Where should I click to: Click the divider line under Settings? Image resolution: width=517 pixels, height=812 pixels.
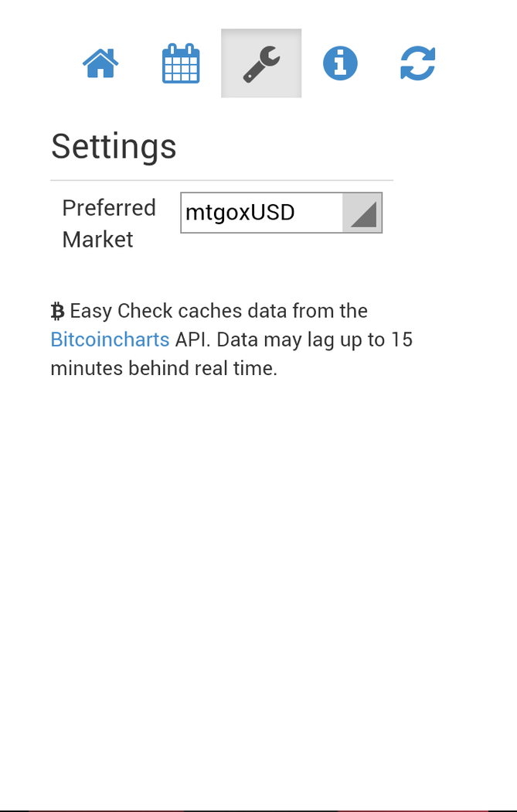(222, 180)
